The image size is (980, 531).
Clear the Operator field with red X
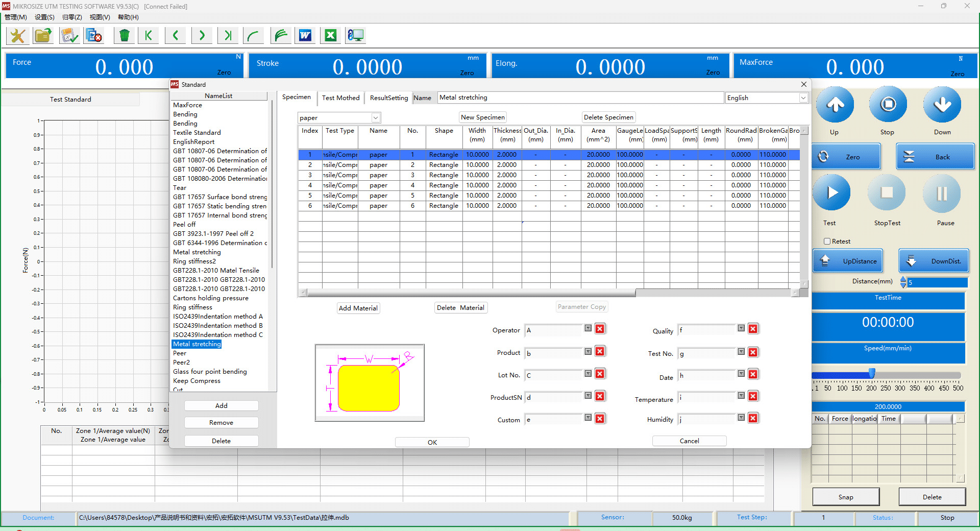(x=600, y=329)
